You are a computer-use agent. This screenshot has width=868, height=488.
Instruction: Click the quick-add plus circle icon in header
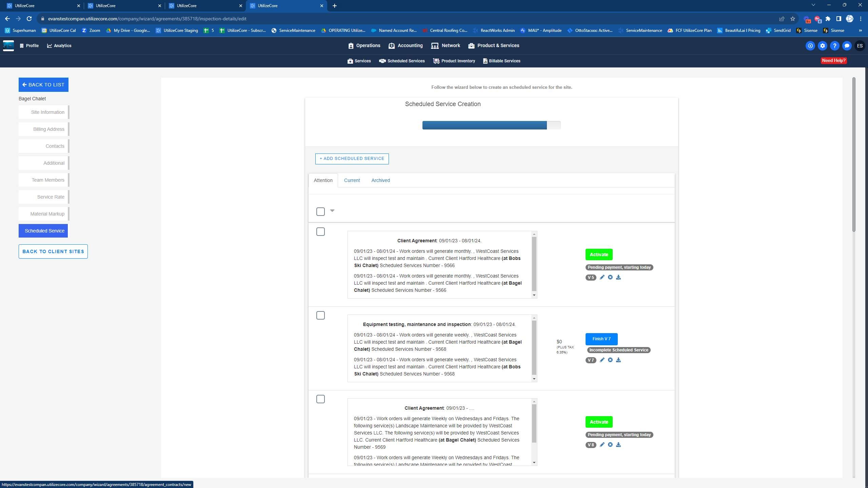click(x=810, y=46)
